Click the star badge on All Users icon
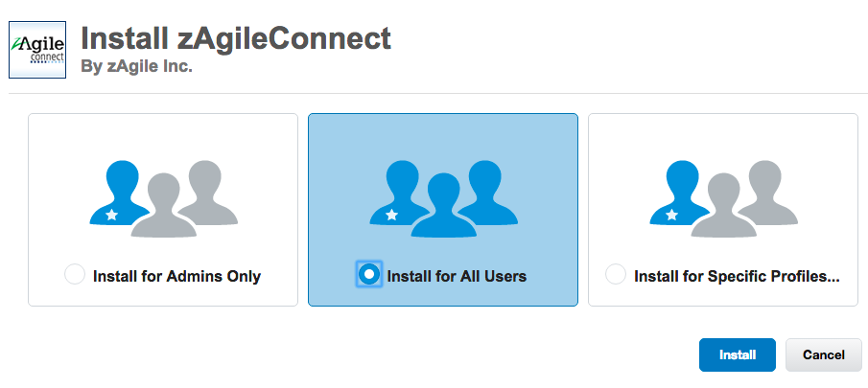The height and width of the screenshot is (388, 868). pos(391,215)
